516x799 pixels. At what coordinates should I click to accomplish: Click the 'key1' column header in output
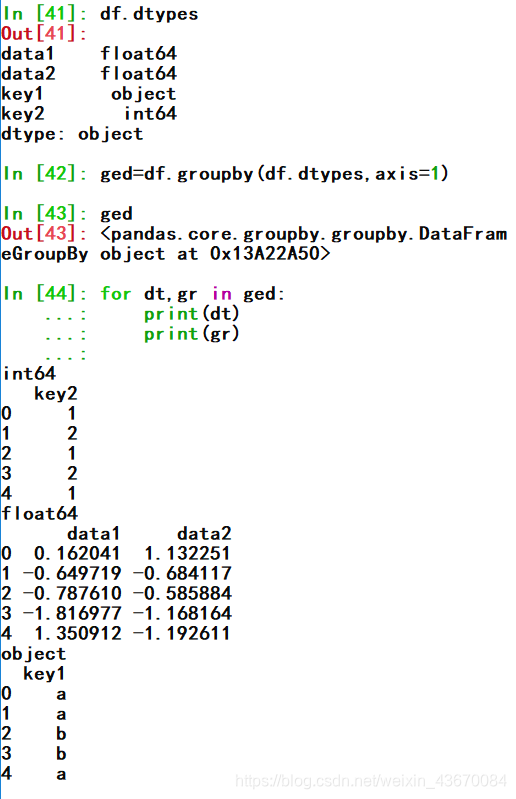44,674
